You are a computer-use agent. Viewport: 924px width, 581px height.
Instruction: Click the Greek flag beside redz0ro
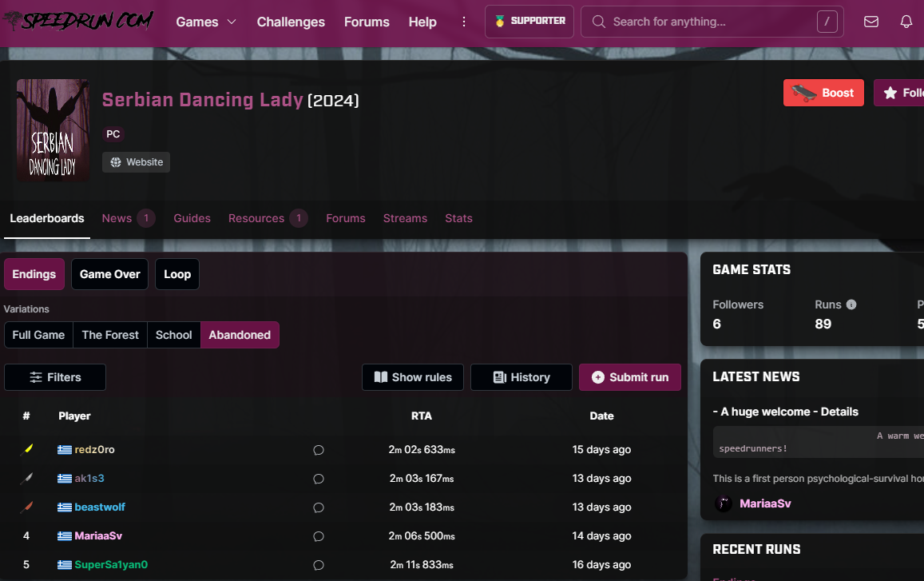click(64, 449)
